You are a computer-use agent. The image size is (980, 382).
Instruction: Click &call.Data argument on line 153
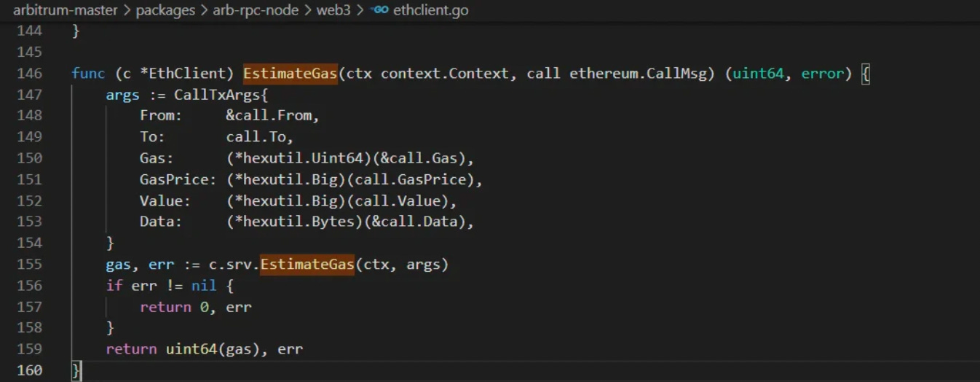click(x=415, y=222)
